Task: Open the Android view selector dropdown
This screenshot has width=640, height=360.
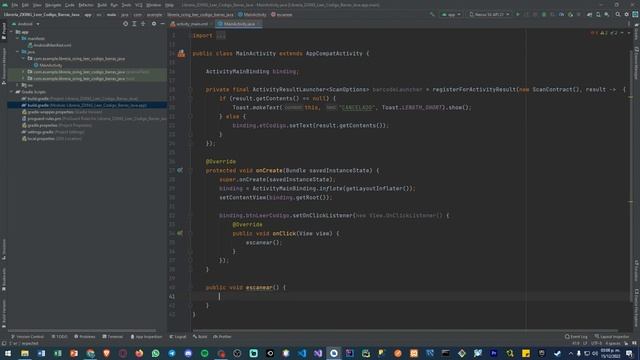Action: tap(26, 24)
